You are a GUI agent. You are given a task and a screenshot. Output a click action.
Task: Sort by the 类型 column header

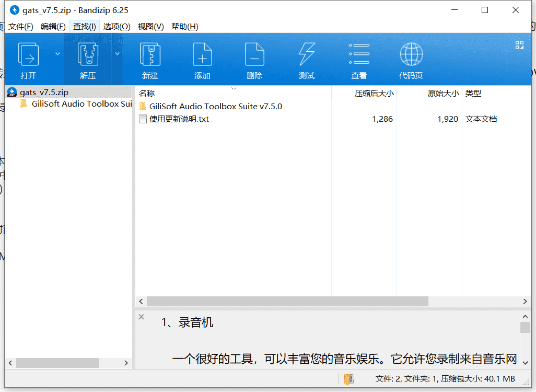coord(473,93)
